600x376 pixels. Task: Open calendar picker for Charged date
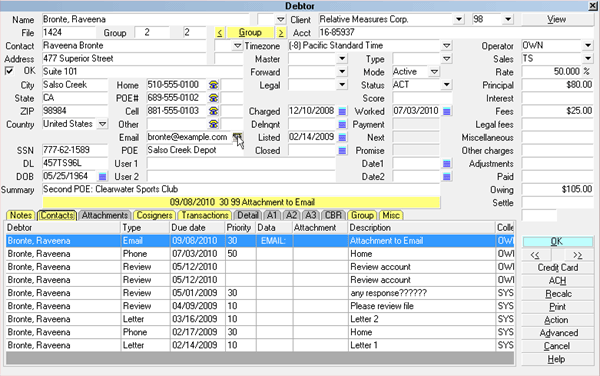[342, 111]
